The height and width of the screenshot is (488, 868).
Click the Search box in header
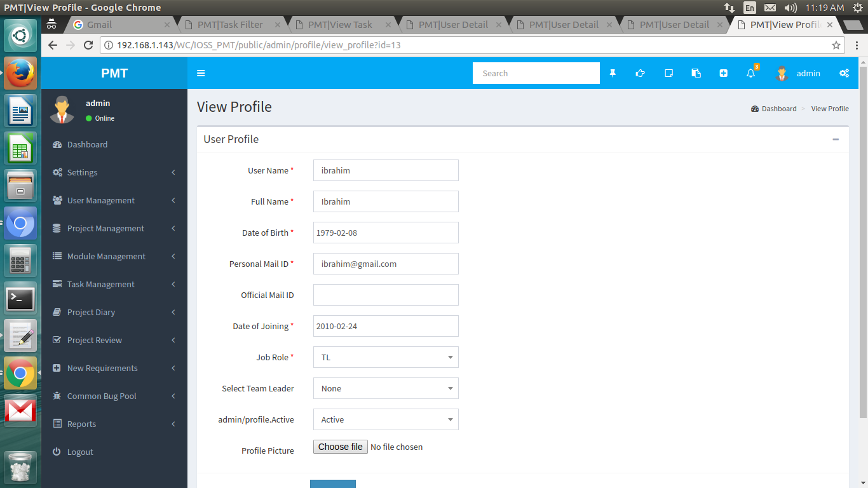tap(536, 73)
